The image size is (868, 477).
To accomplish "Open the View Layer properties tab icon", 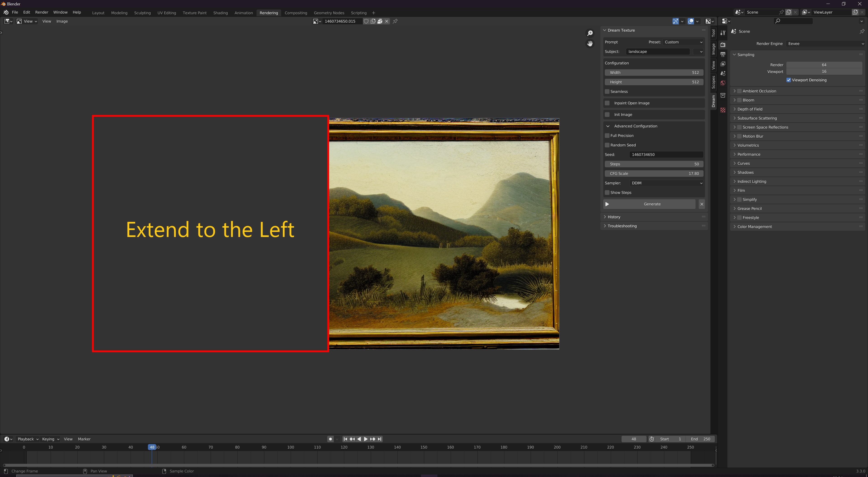I will click(x=723, y=64).
